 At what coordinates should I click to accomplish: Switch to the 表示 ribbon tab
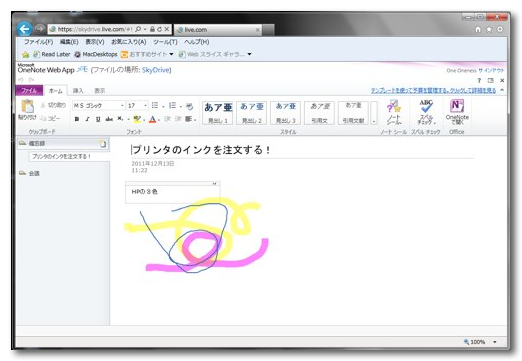(100, 91)
